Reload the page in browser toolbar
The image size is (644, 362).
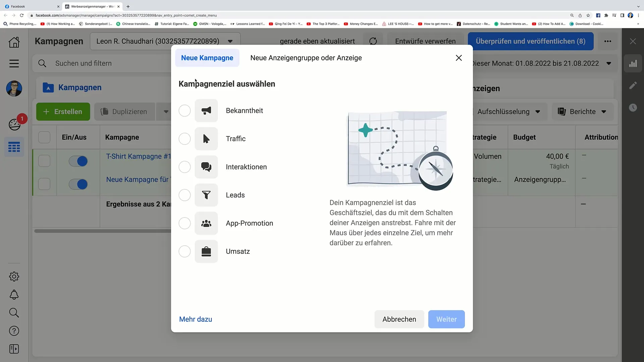click(22, 15)
